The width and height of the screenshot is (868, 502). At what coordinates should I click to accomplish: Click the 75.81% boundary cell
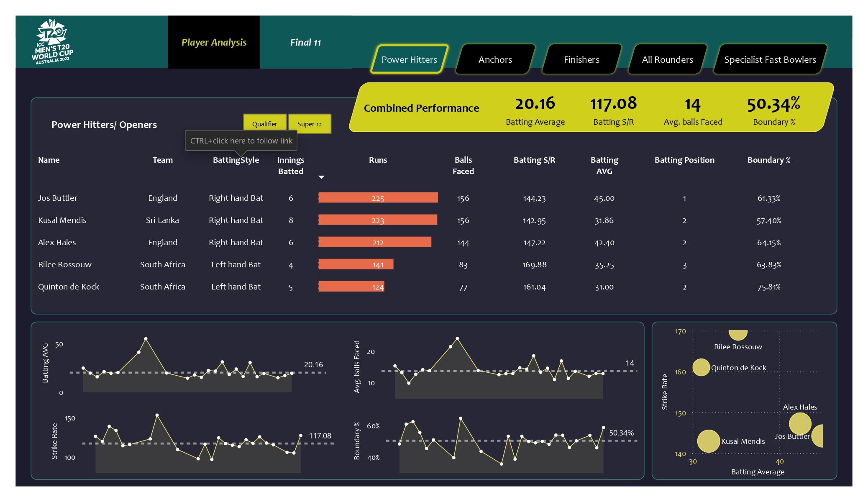769,287
